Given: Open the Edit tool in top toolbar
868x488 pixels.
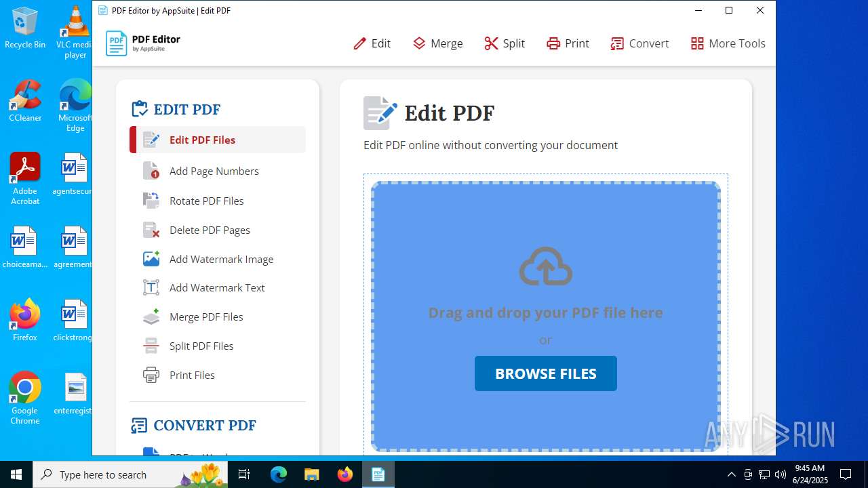Looking at the screenshot, I should (x=372, y=43).
